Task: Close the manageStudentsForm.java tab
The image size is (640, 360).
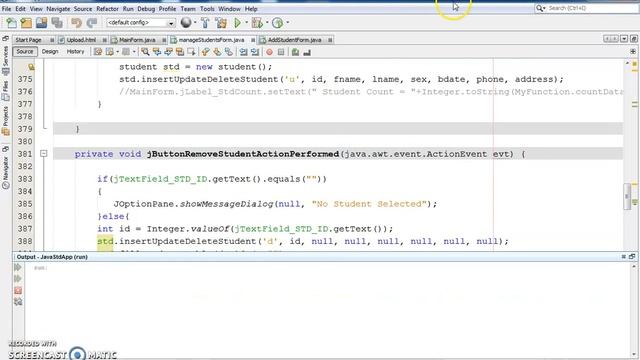Action: [x=253, y=40]
